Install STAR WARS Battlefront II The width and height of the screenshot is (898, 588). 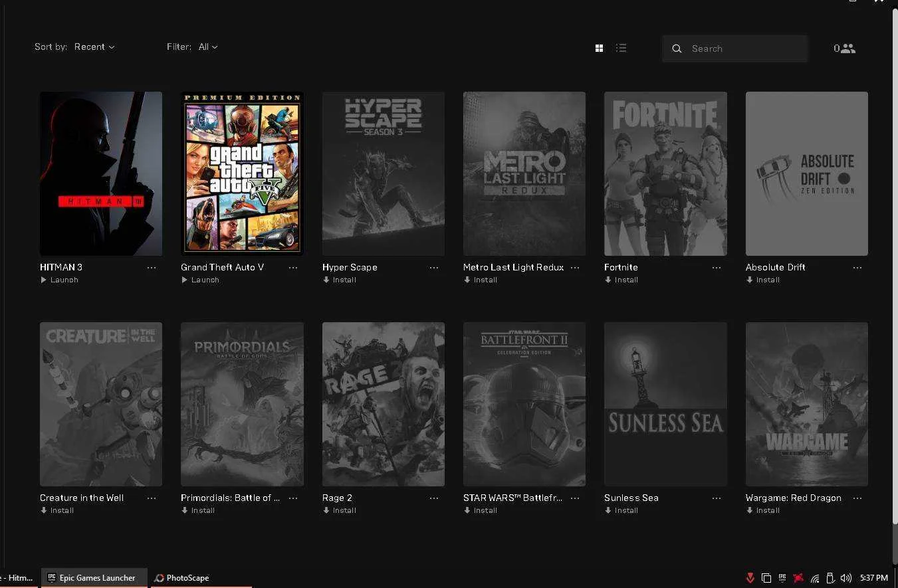[481, 510]
